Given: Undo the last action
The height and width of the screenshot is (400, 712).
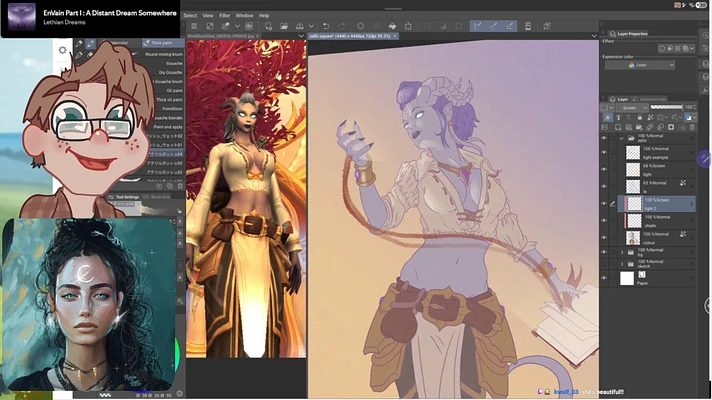Looking at the screenshot, I should coord(326,26).
